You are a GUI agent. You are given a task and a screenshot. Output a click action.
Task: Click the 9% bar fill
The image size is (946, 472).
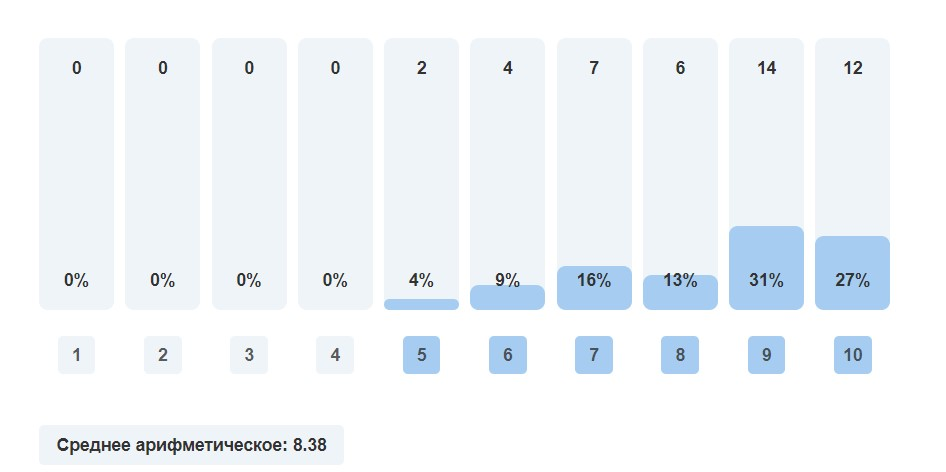click(x=507, y=299)
